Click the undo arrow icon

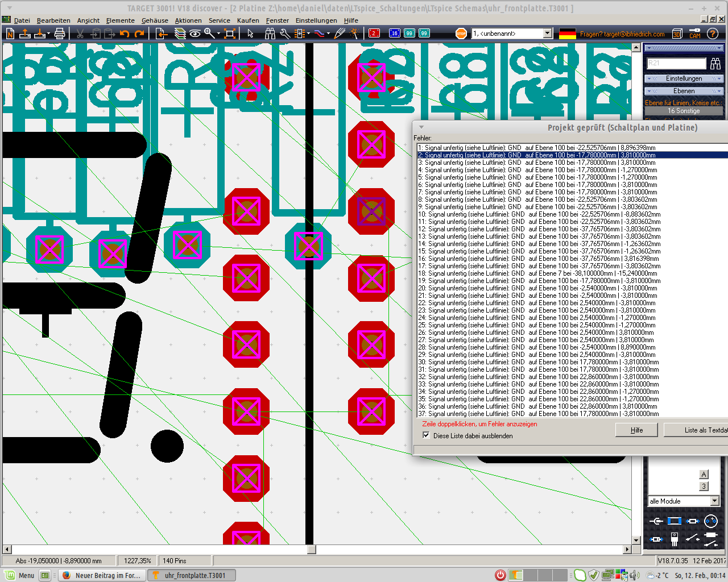125,34
